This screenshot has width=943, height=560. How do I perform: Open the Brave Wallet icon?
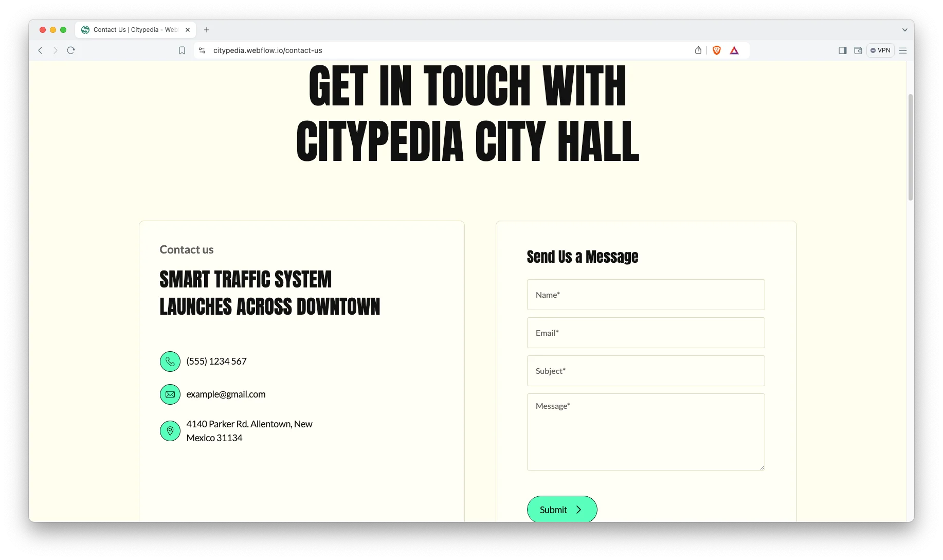pyautogui.click(x=858, y=50)
